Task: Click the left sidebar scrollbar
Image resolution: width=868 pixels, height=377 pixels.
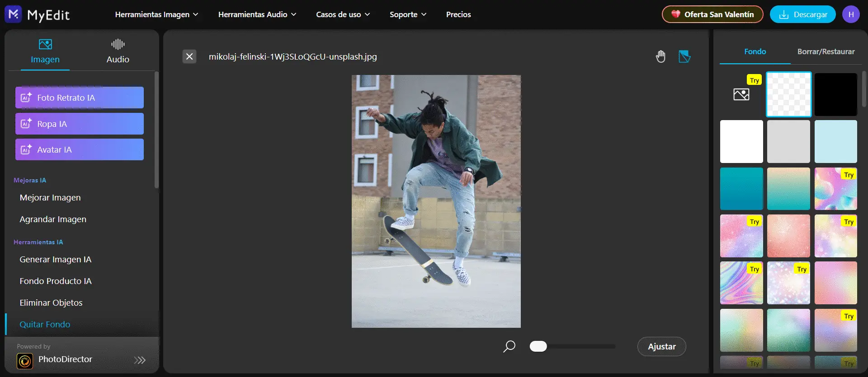Action: [x=156, y=130]
